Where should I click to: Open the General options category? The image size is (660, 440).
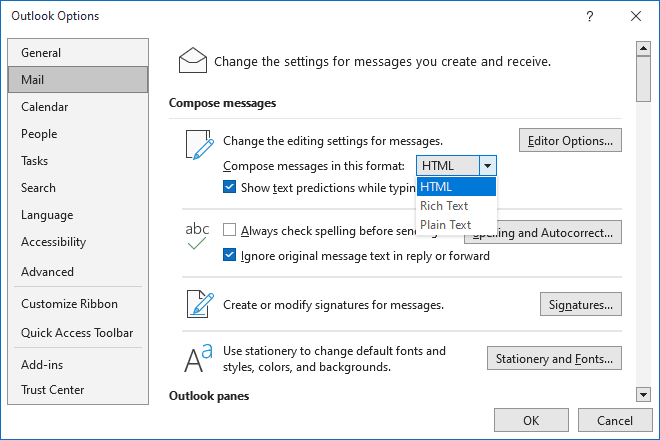[78, 53]
